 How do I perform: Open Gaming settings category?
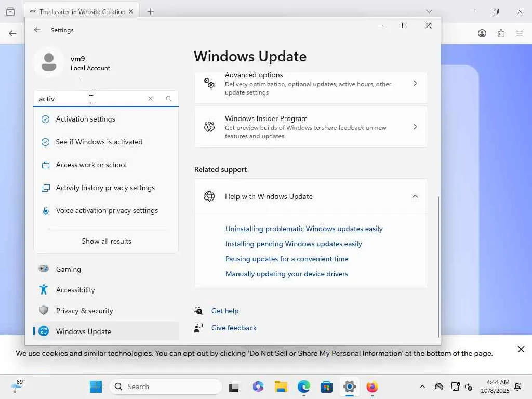click(106, 269)
